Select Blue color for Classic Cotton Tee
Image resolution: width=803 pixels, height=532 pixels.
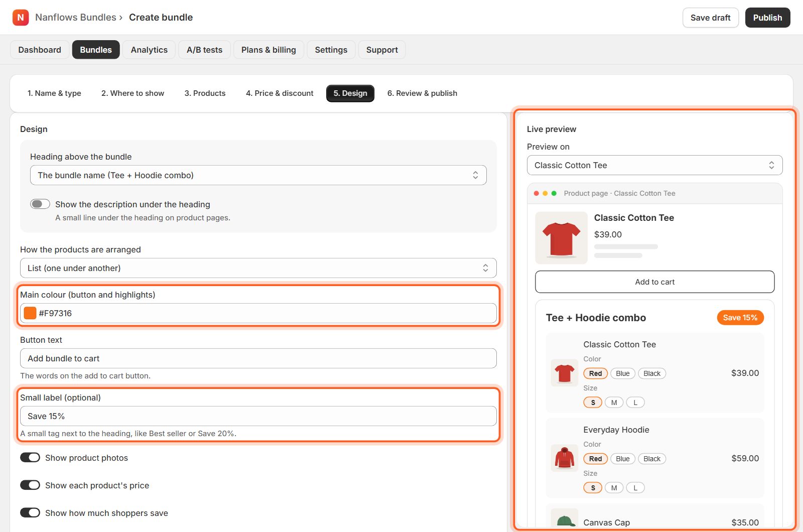[623, 373]
